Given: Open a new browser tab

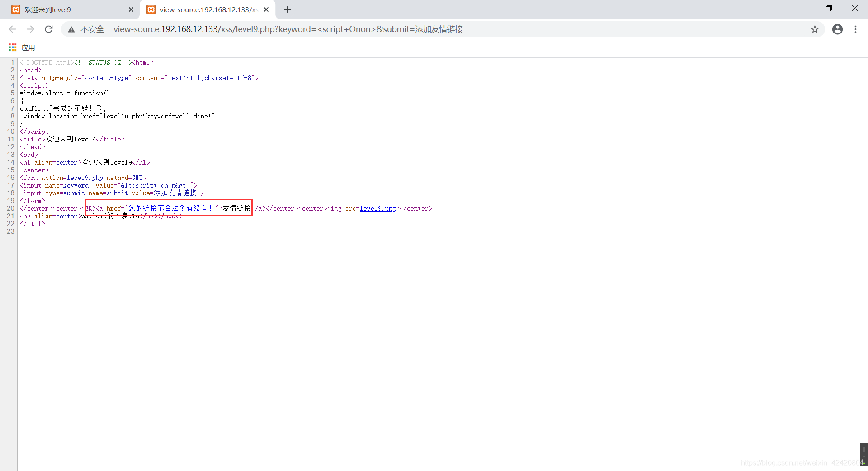Looking at the screenshot, I should click(288, 9).
